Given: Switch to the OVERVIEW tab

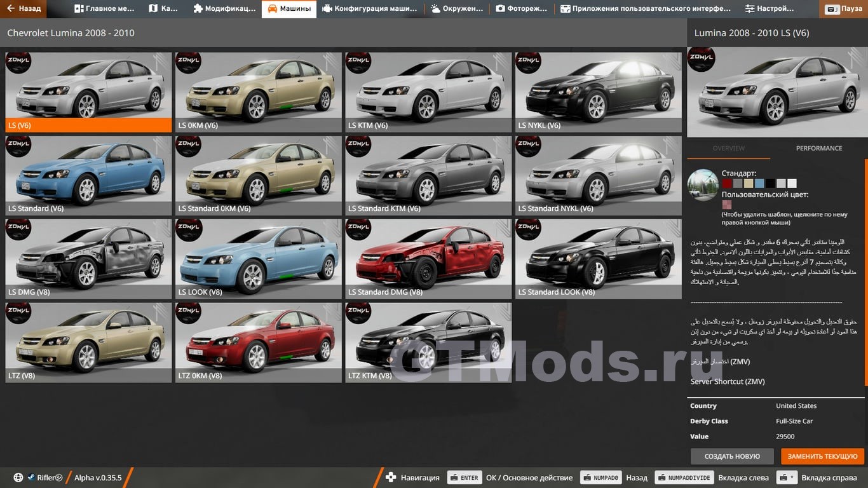Looking at the screenshot, I should (x=728, y=148).
